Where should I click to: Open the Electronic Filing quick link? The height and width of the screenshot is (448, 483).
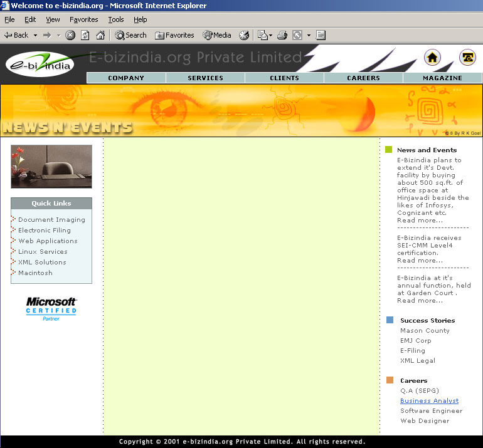pos(45,230)
